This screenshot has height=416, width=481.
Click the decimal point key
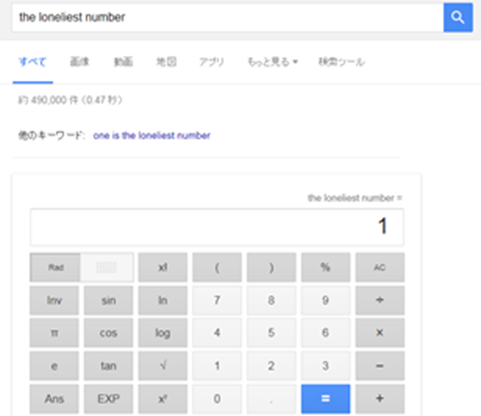[271, 399]
